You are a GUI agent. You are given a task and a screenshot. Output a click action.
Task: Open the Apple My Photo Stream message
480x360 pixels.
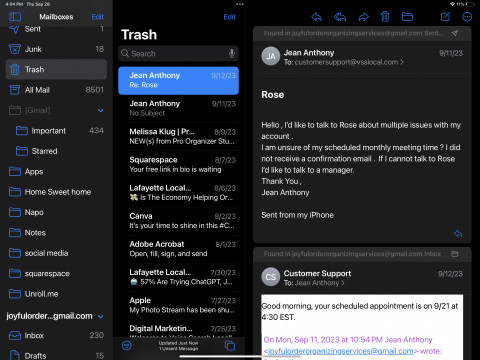click(x=178, y=305)
